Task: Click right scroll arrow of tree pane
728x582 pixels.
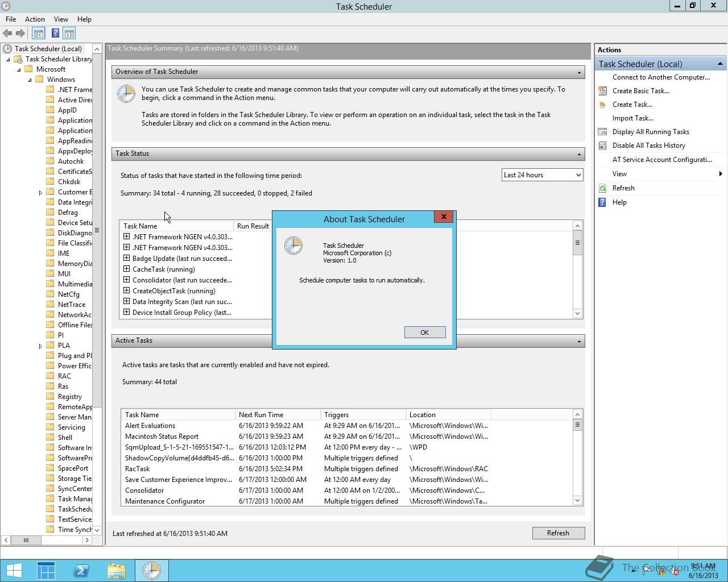Action: [x=87, y=541]
